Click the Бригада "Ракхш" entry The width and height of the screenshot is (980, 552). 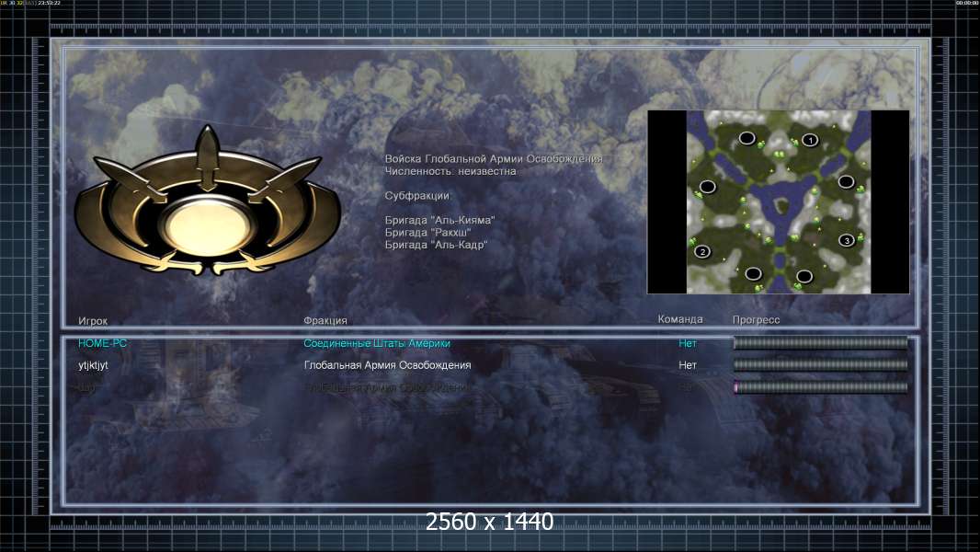[427, 233]
